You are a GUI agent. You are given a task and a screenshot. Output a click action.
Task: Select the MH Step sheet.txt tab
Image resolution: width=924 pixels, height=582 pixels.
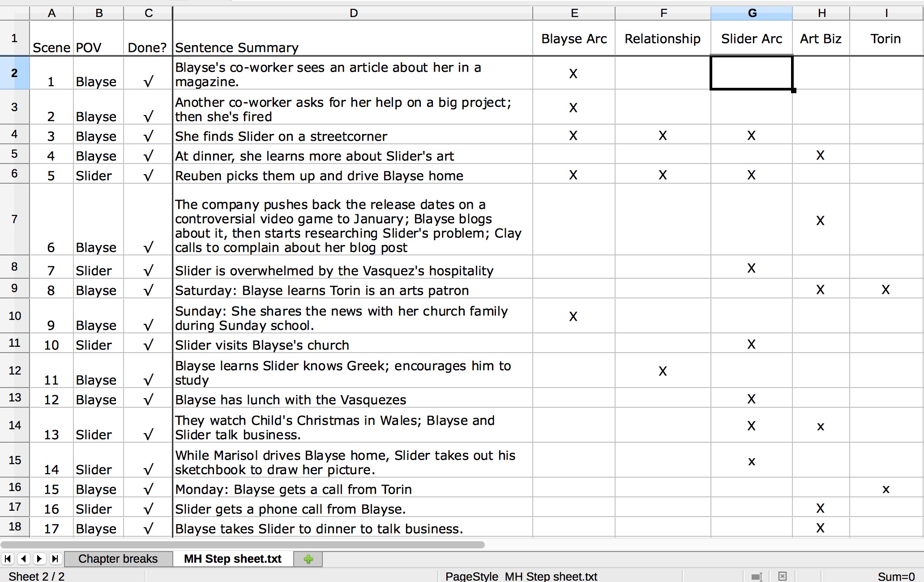[x=233, y=559]
